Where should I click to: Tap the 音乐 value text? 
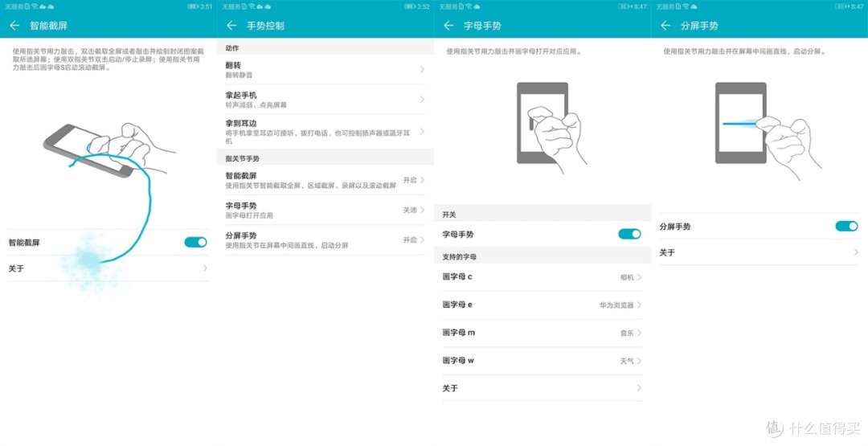[627, 333]
